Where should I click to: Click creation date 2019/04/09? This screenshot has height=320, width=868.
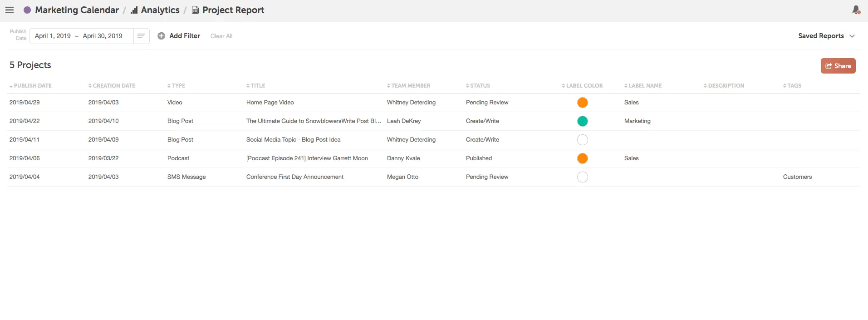pos(103,140)
